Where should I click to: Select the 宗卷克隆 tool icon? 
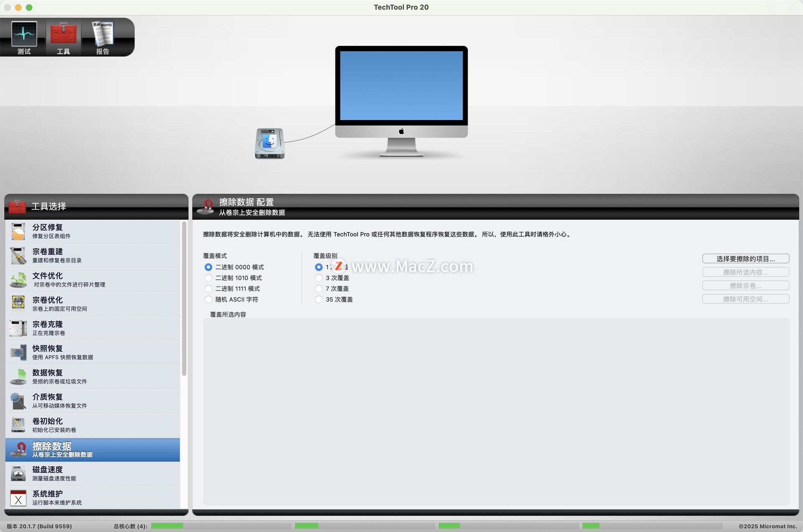click(x=18, y=328)
